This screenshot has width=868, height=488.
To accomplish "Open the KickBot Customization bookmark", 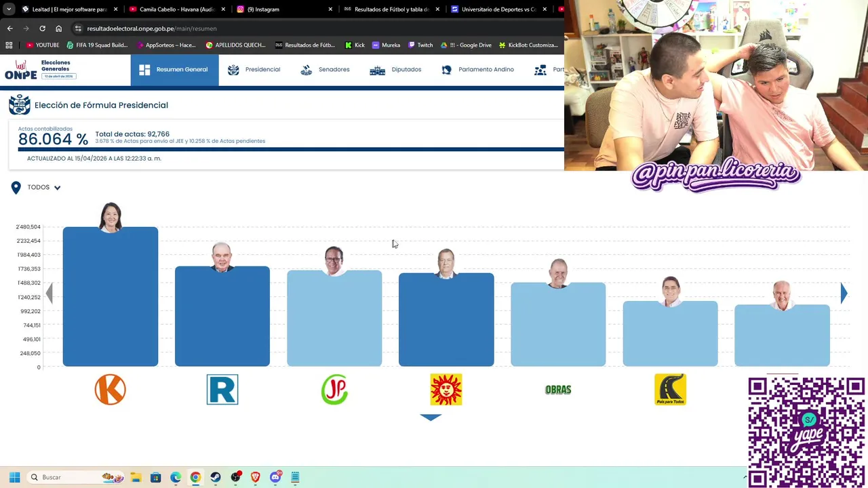I will (x=528, y=45).
